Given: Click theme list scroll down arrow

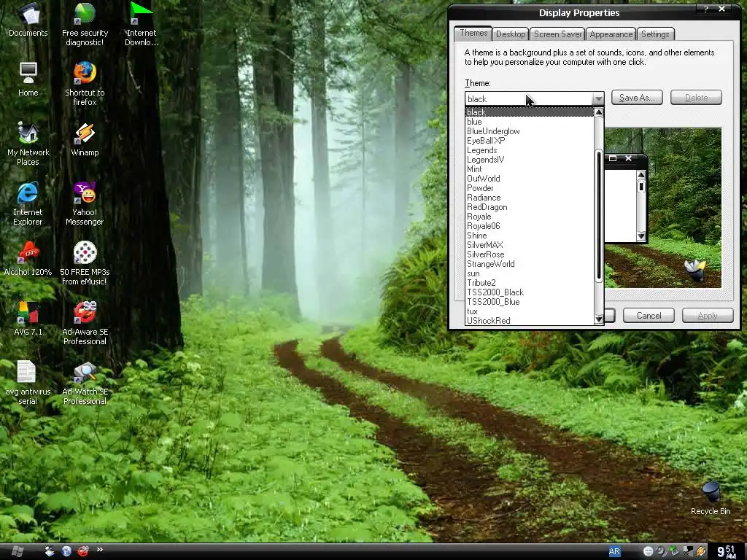Looking at the screenshot, I should click(599, 319).
